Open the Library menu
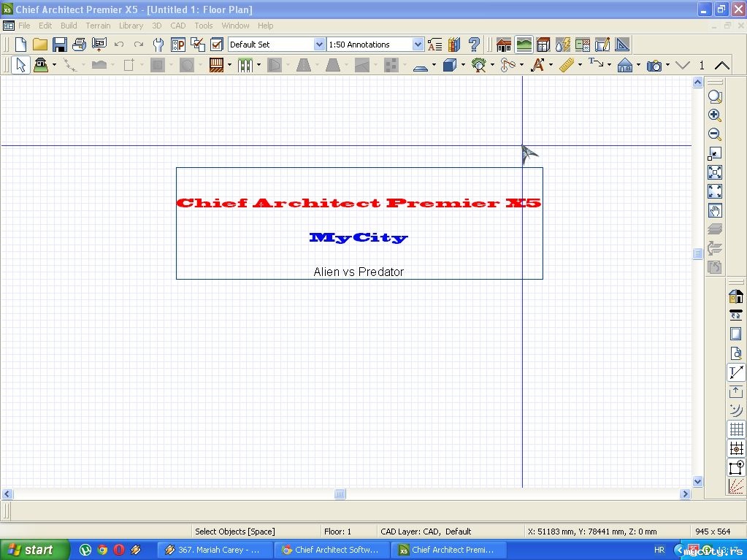 (131, 26)
